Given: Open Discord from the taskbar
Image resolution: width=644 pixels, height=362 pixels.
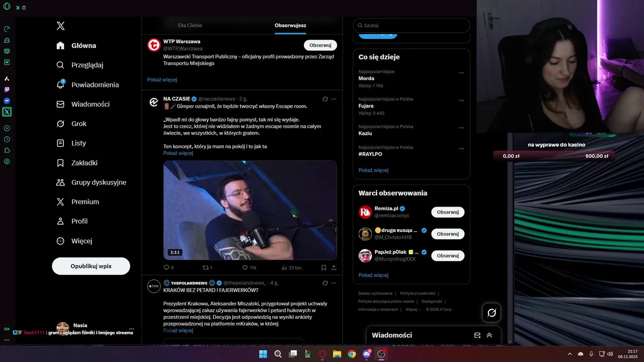Looking at the screenshot, I should 367,354.
